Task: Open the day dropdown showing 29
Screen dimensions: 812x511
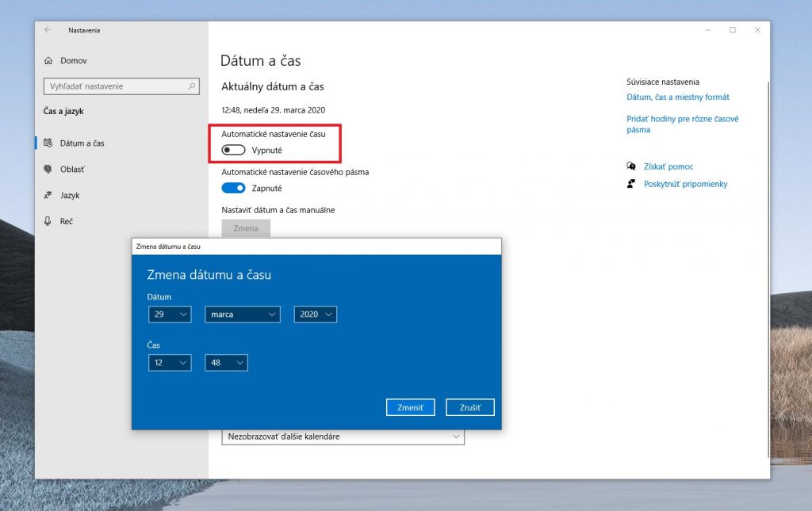Action: click(x=170, y=315)
